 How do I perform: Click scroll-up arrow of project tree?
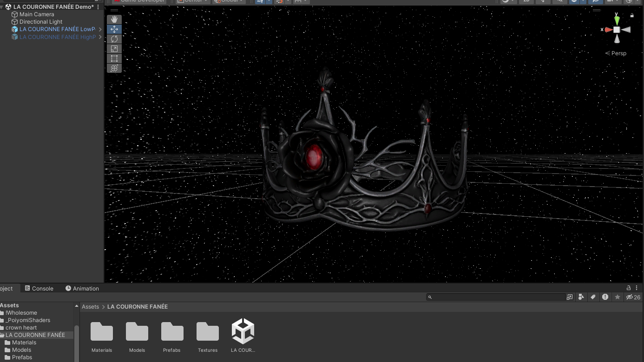[77, 306]
